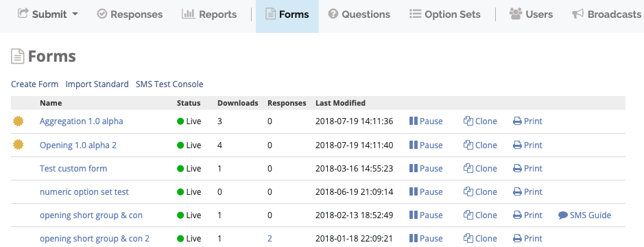Image resolution: width=644 pixels, height=247 pixels.
Task: Click the Import Standard link
Action: [97, 84]
